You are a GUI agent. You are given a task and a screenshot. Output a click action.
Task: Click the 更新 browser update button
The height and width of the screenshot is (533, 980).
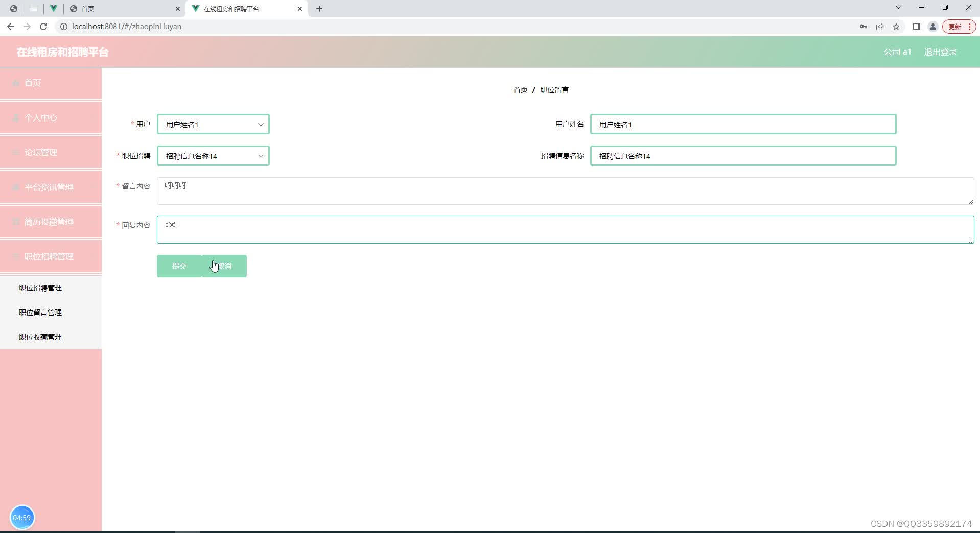click(x=955, y=27)
